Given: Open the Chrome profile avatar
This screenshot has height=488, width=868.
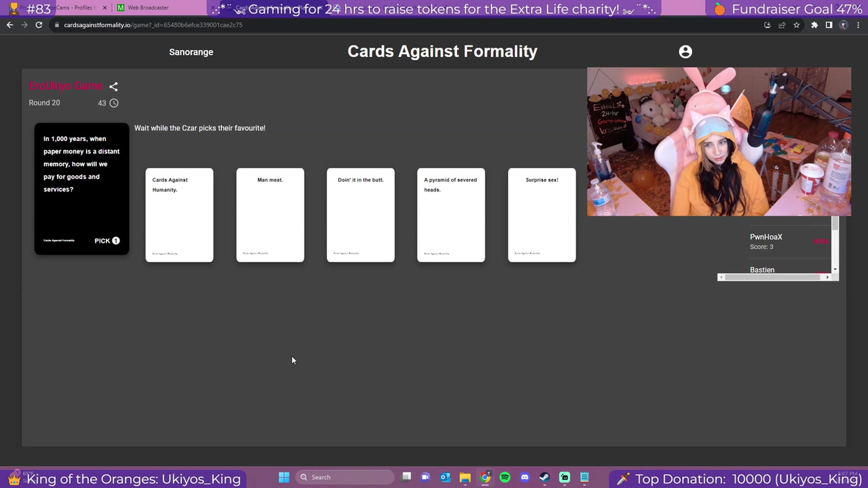Looking at the screenshot, I should point(844,25).
